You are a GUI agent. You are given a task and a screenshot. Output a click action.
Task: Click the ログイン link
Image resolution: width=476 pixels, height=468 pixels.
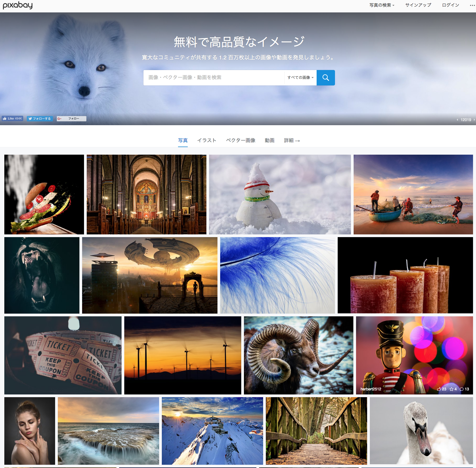450,5
